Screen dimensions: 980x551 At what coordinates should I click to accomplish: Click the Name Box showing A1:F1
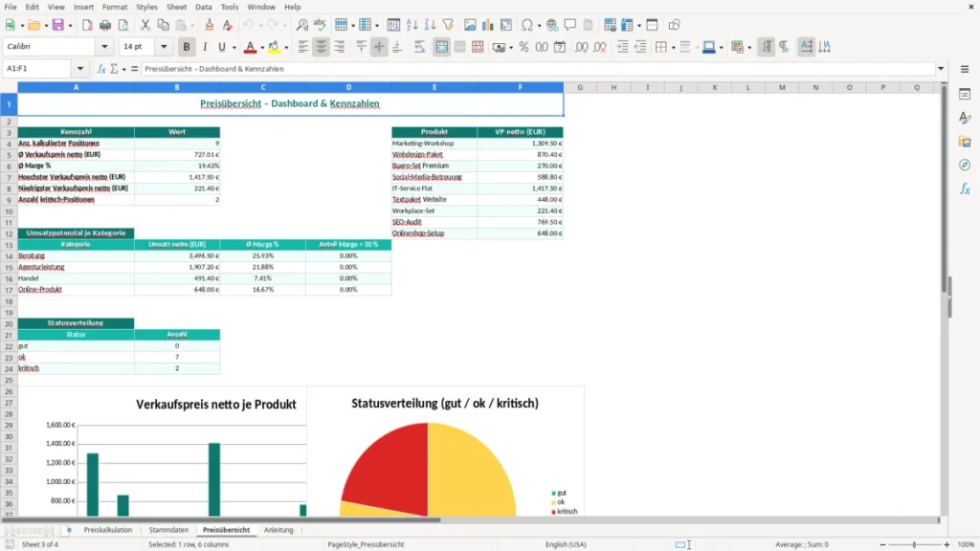pos(38,69)
